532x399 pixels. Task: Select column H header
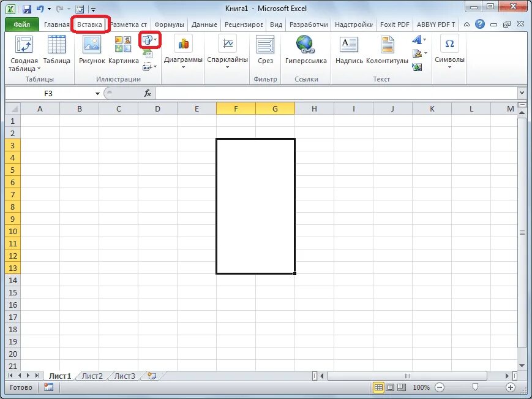314,108
